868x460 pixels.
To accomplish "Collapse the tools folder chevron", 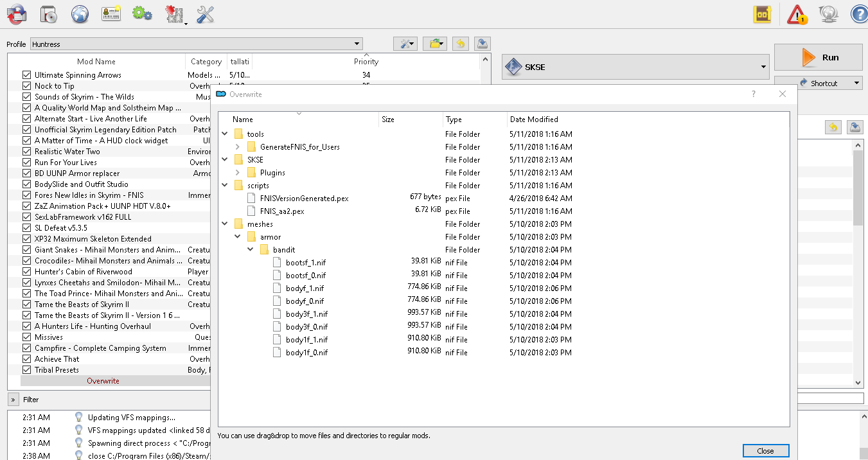I will 224,134.
